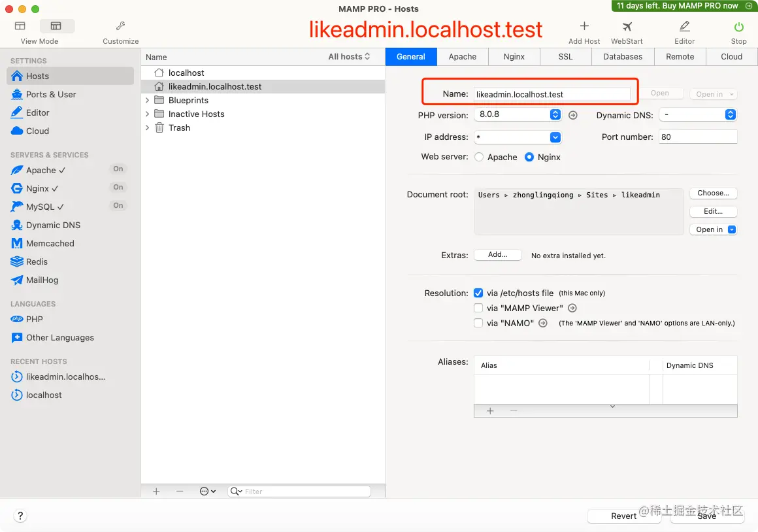
Task: Open Dynamic DNS service
Action: tap(53, 225)
